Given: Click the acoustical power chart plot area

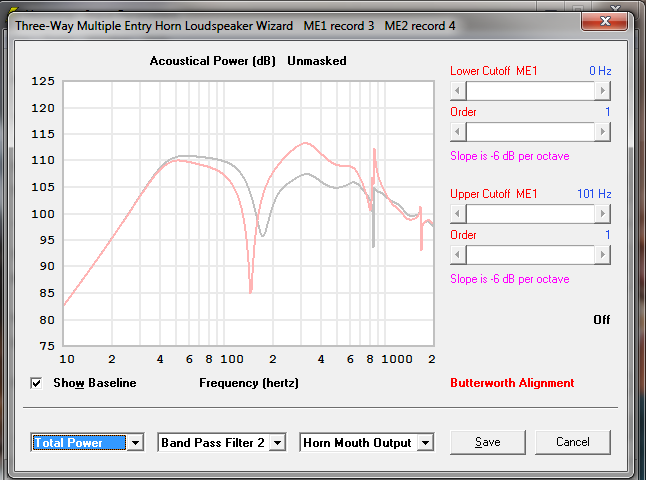Looking at the screenshot, I should click(248, 213).
